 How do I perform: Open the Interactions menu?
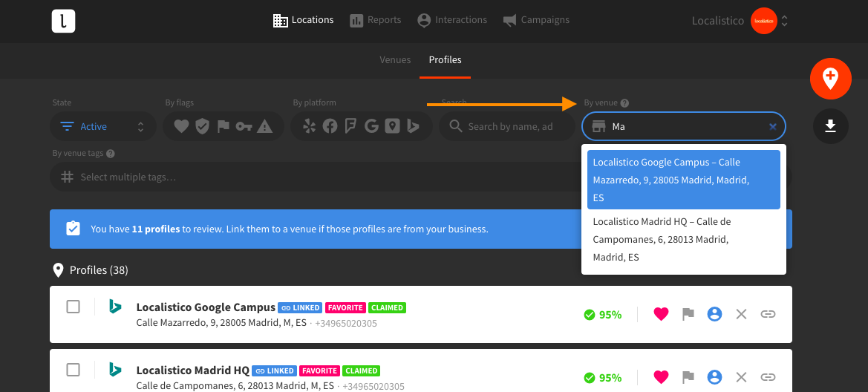451,20
